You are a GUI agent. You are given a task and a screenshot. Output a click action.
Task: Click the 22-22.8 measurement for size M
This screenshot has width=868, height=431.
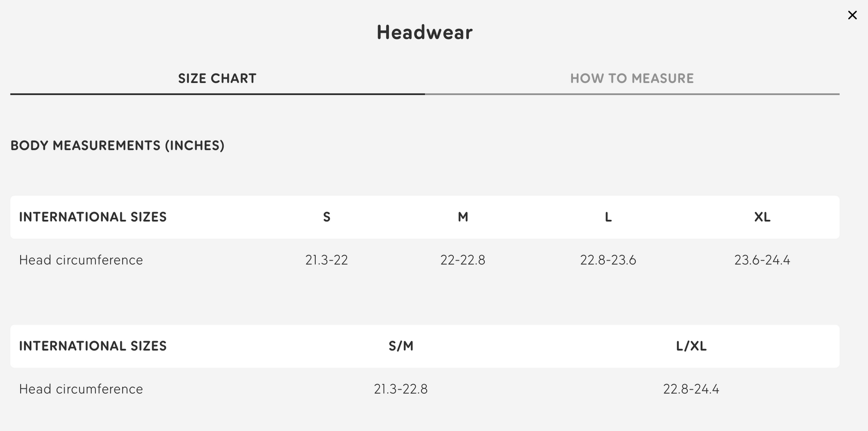pyautogui.click(x=462, y=260)
